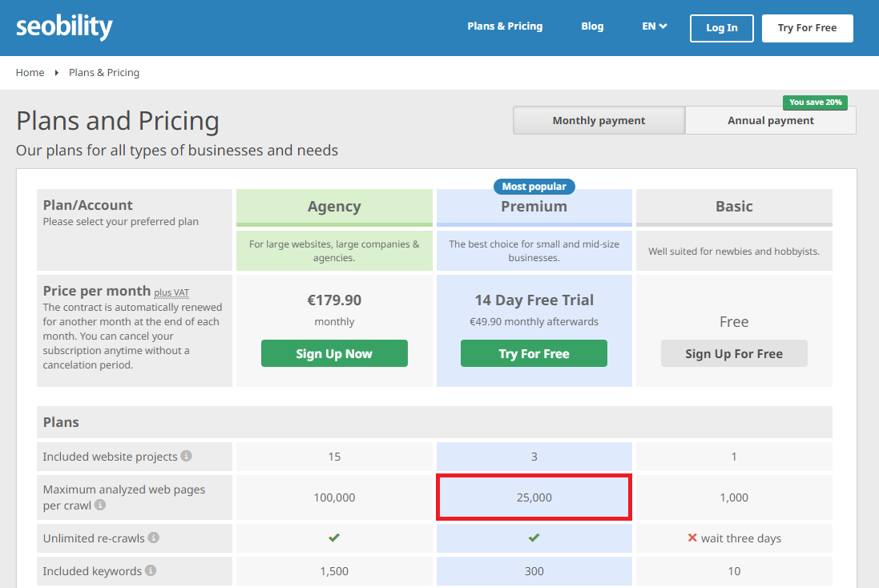Click Sign Up Now for the Agency plan

click(x=334, y=352)
